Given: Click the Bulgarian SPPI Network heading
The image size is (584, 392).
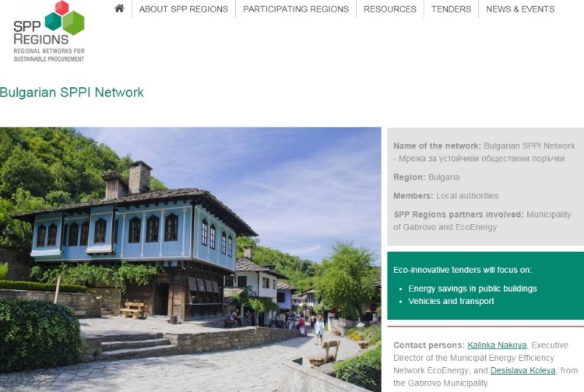Looking at the screenshot, I should 72,93.
